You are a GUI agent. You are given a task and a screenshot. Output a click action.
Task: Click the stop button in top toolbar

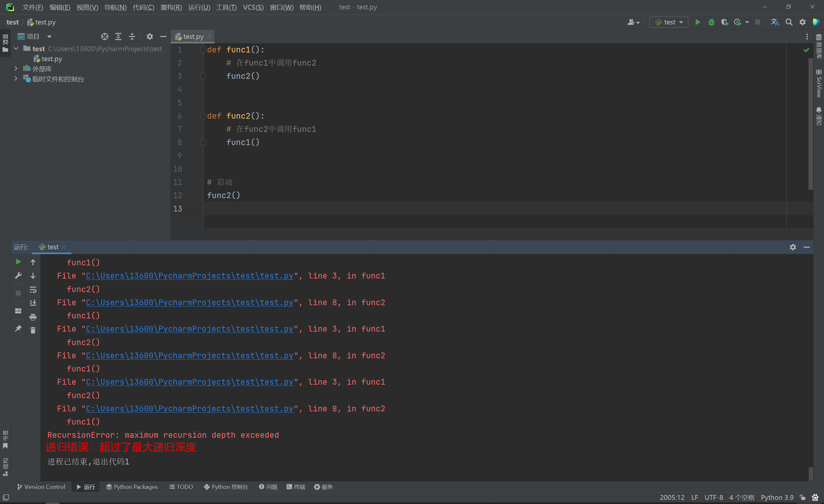[757, 22]
